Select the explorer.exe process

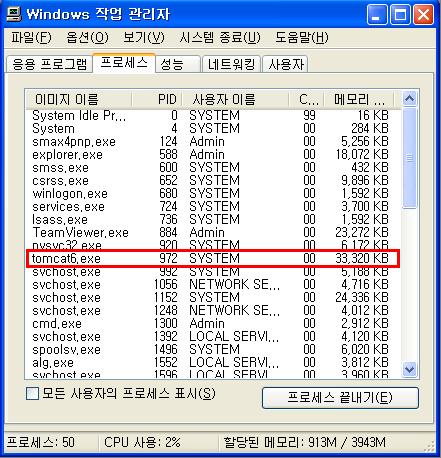tap(213, 154)
